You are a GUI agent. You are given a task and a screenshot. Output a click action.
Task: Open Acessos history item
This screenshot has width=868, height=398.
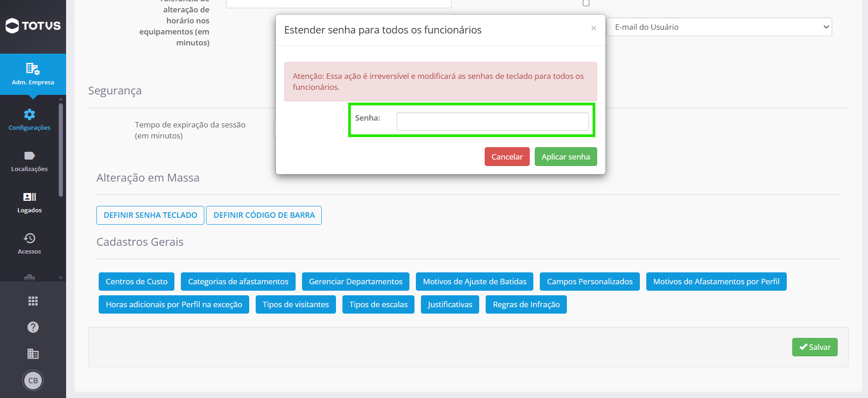(29, 244)
